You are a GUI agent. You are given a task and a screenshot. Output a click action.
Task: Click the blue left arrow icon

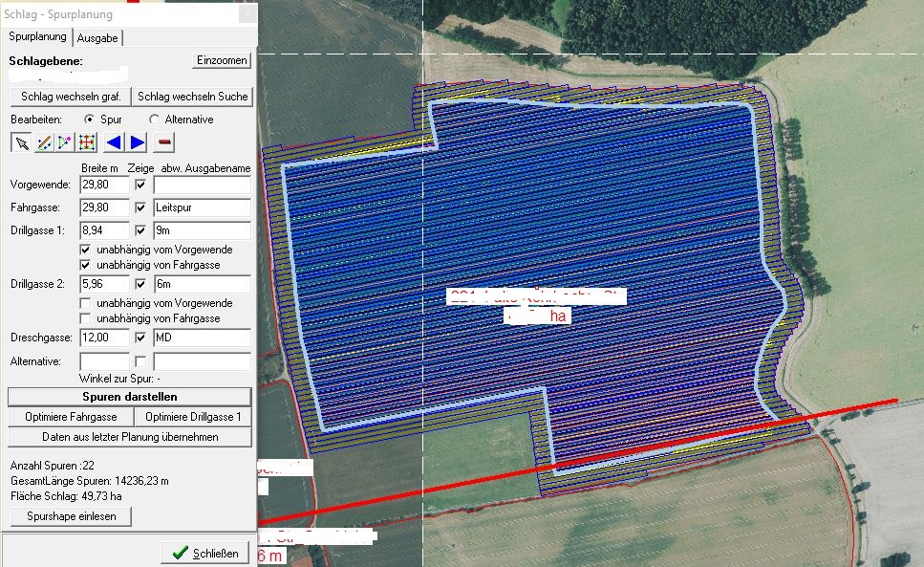pyautogui.click(x=114, y=142)
